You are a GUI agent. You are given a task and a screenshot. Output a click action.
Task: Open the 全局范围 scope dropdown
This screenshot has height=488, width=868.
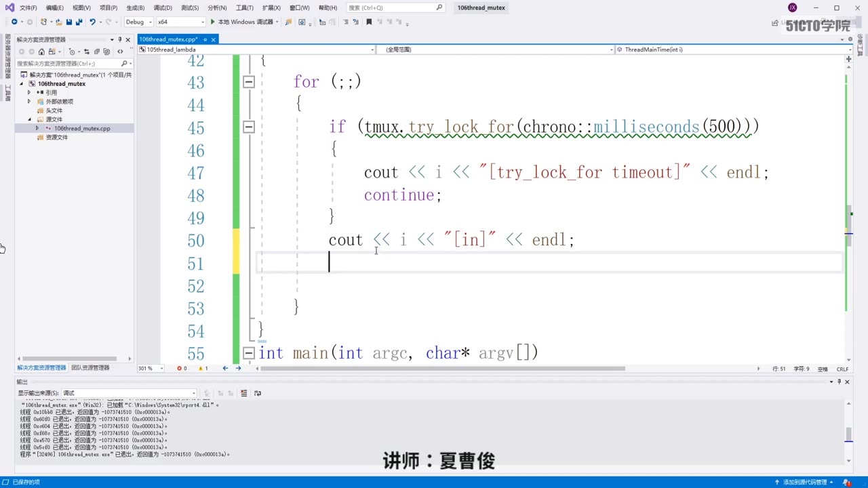(x=496, y=49)
